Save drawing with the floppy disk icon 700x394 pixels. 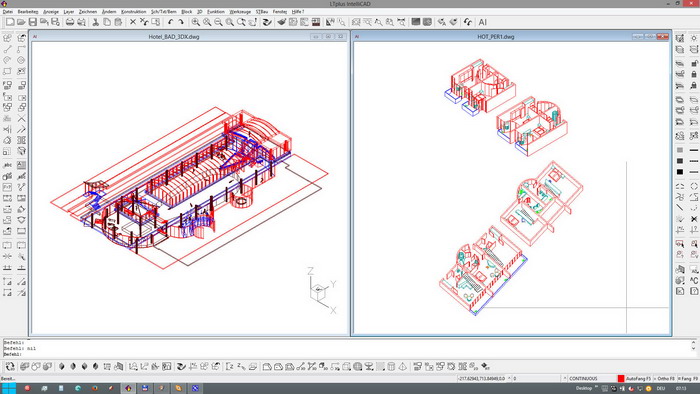click(x=33, y=22)
